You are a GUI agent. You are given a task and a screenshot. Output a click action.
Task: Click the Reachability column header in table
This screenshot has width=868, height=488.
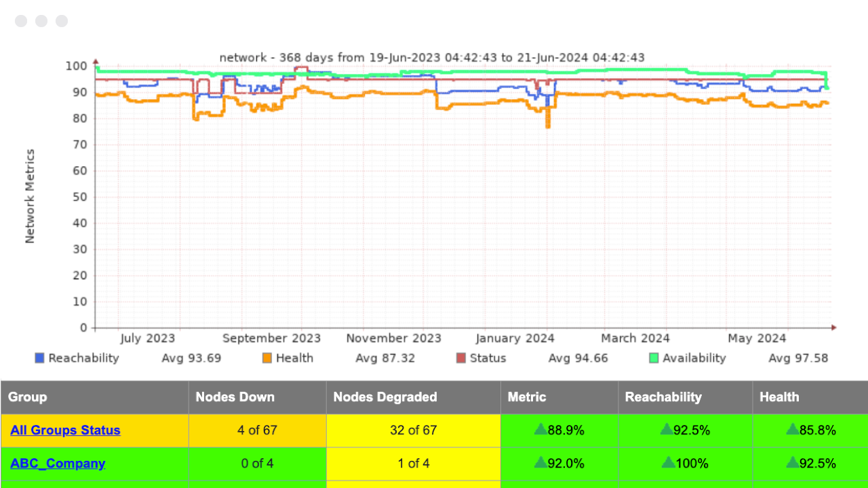click(663, 397)
